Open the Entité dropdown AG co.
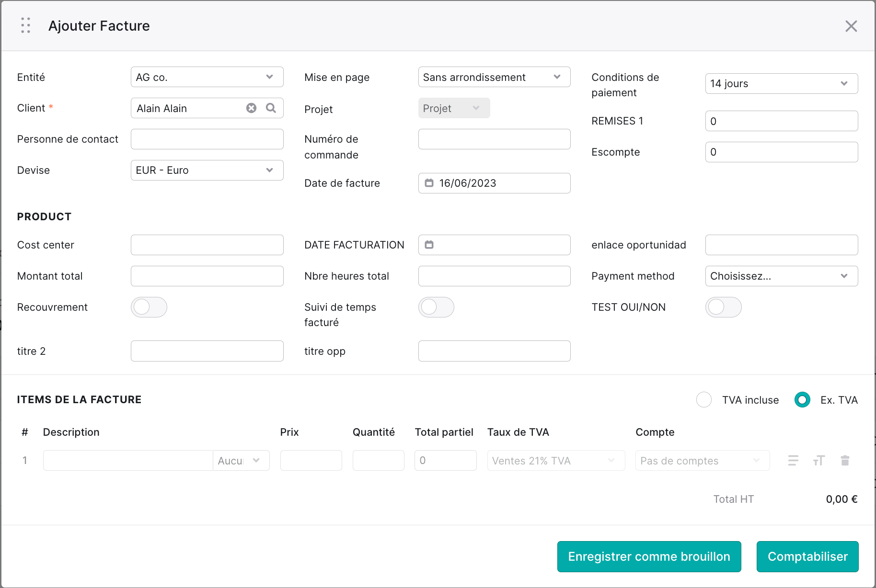The height and width of the screenshot is (588, 876). pos(207,77)
